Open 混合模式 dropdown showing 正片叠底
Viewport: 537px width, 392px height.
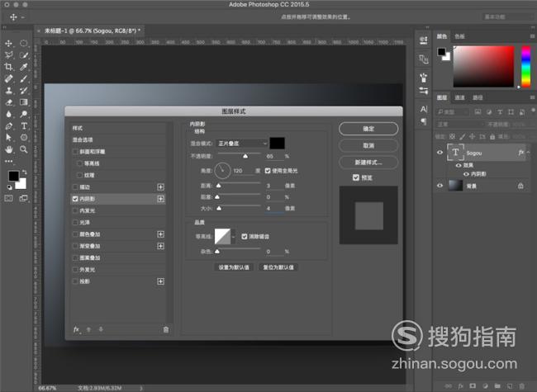(x=242, y=144)
